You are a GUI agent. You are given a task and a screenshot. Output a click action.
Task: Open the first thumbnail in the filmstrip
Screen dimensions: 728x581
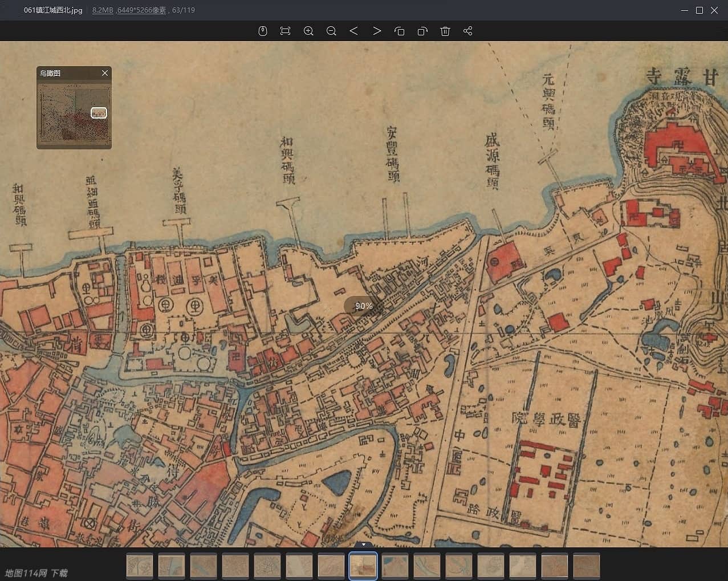[x=140, y=566]
